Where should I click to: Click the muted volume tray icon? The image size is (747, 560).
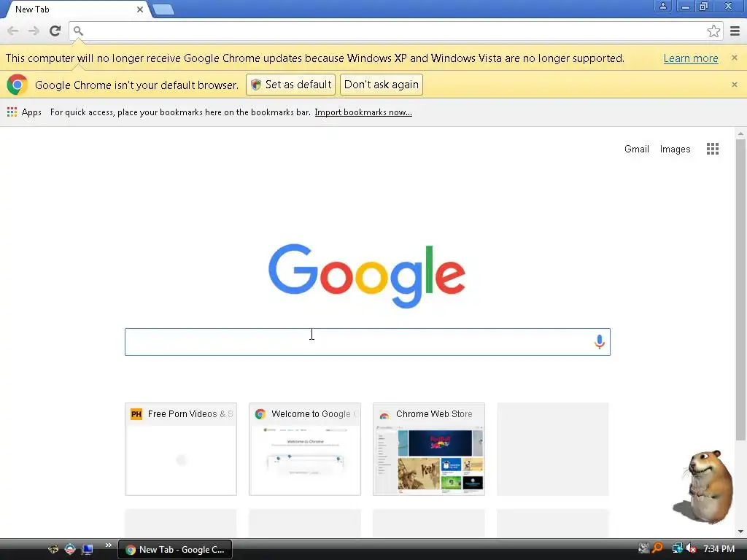pos(691,548)
